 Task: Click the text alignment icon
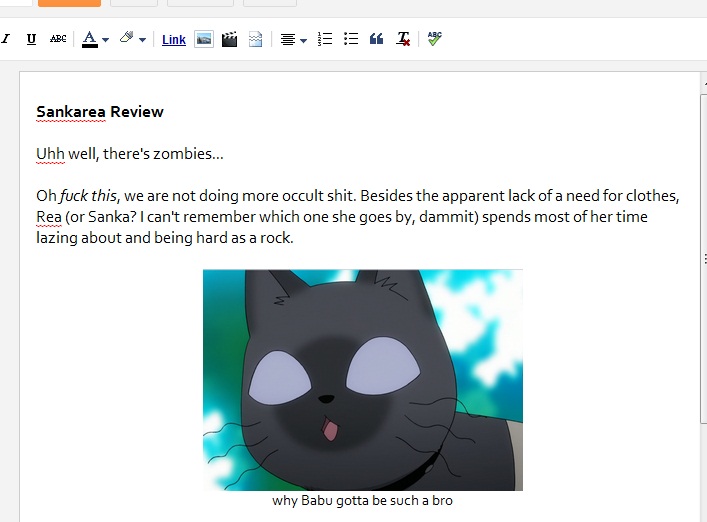click(288, 40)
